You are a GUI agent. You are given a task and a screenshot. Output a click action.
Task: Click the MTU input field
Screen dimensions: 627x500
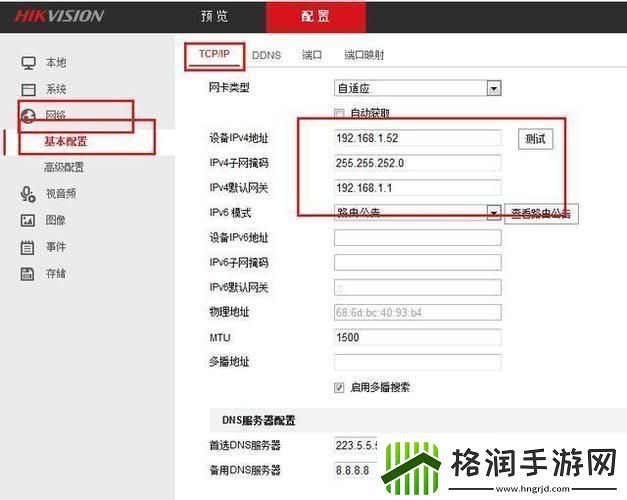(416, 337)
